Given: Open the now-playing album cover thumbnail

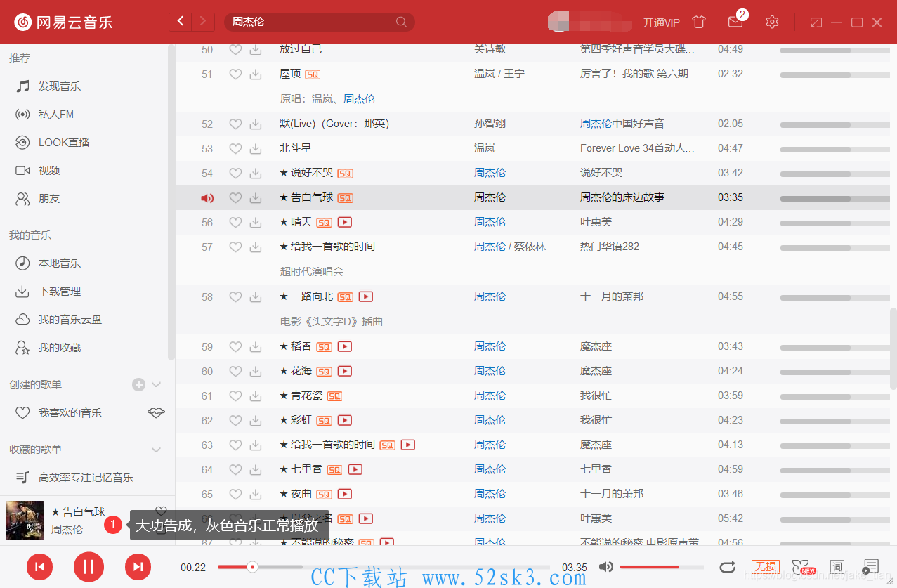Looking at the screenshot, I should point(25,521).
